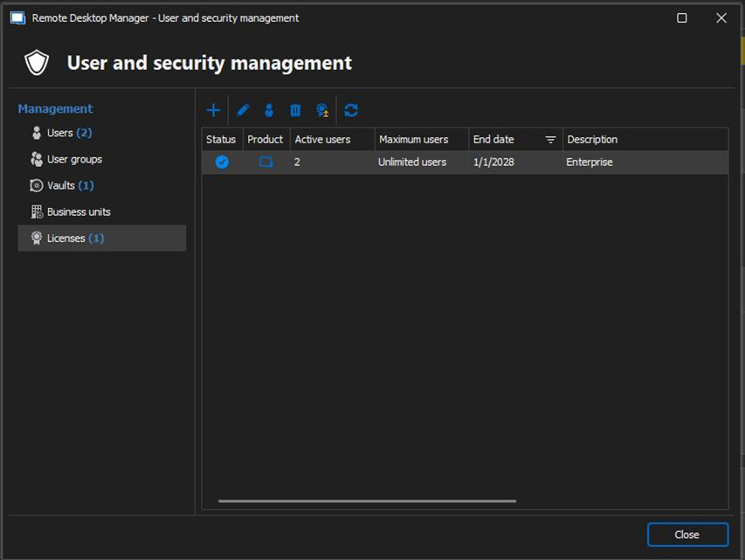Click the Licenses ribbon icon
The height and width of the screenshot is (560, 745).
(37, 238)
